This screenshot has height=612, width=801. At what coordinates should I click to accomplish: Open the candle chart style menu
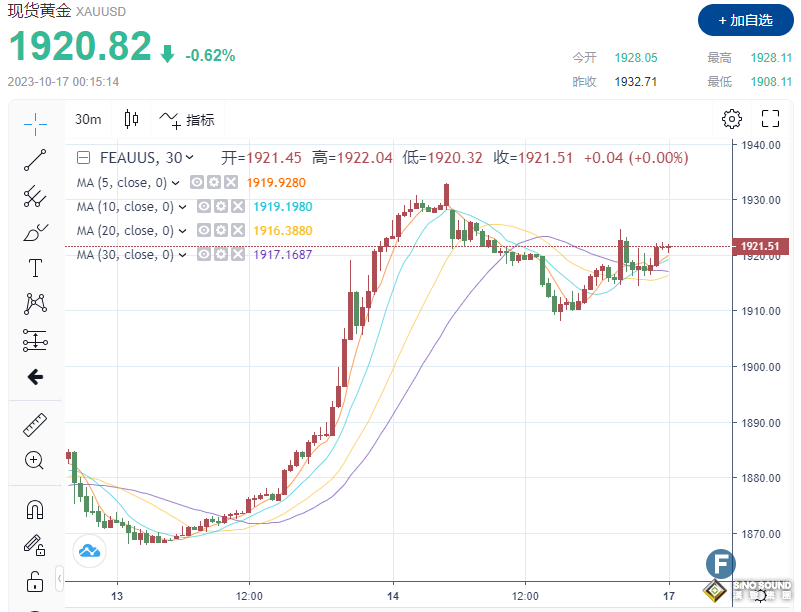[x=131, y=118]
